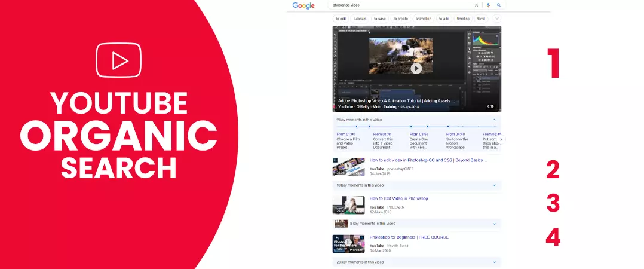Show next key moments with the right arrow
Viewport: 644px width, 269px height.
[501, 140]
